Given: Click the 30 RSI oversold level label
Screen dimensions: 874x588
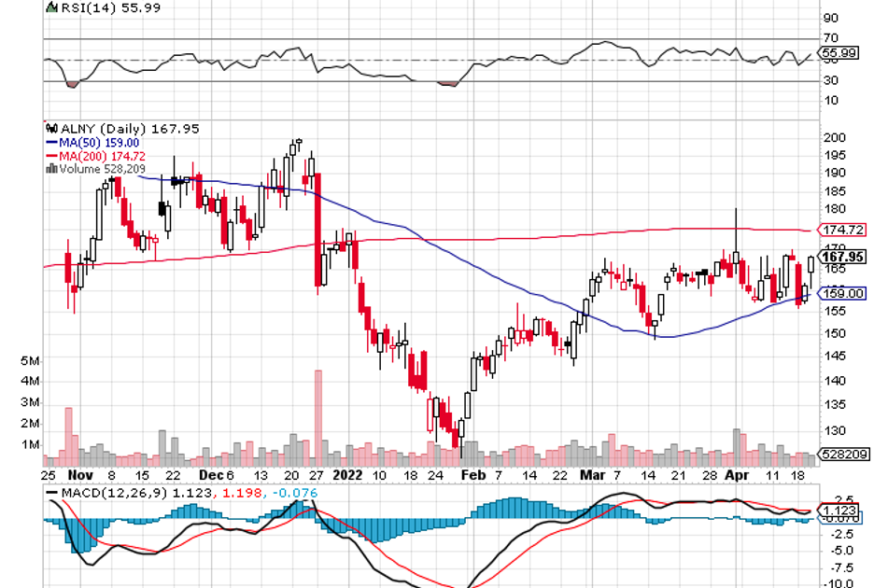Looking at the screenshot, I should tap(830, 81).
